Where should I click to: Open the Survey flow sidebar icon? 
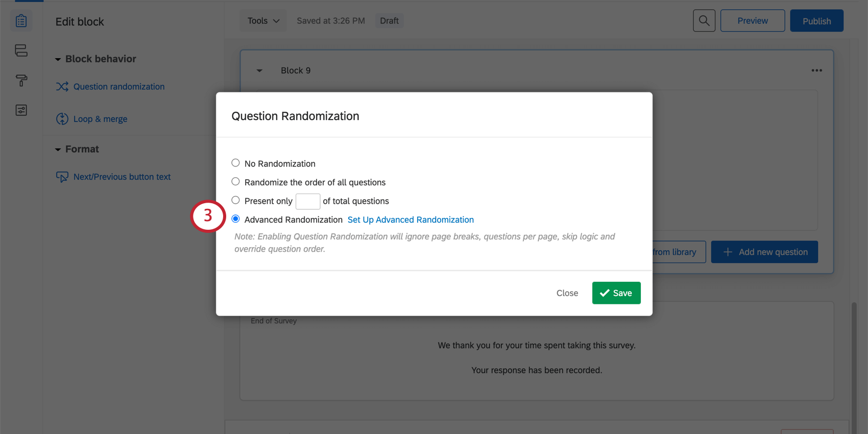tap(21, 51)
